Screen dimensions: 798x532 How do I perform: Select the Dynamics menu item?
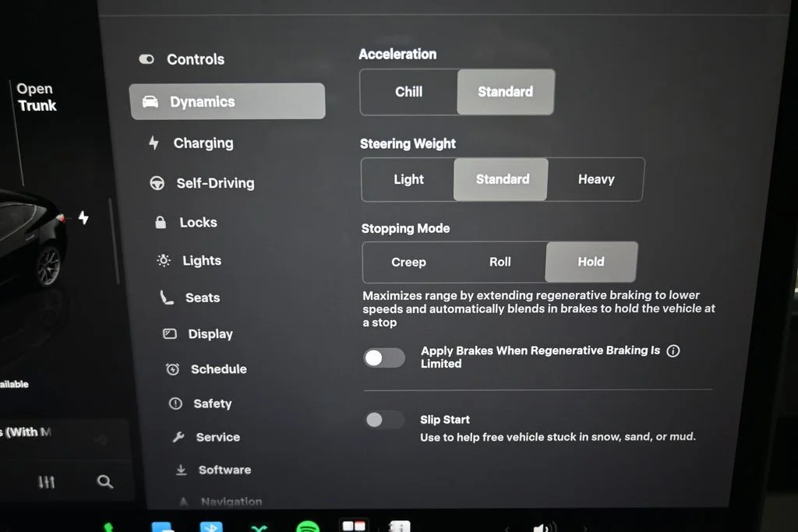(228, 101)
